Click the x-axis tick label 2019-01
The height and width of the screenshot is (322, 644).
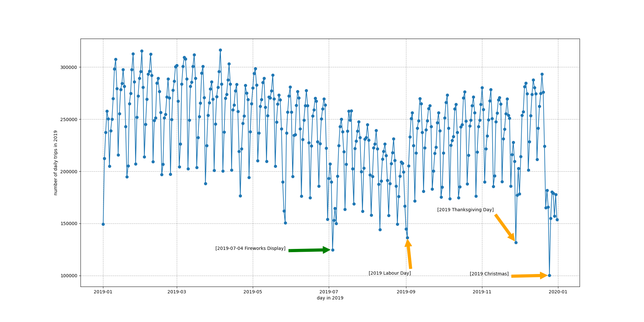(103, 292)
